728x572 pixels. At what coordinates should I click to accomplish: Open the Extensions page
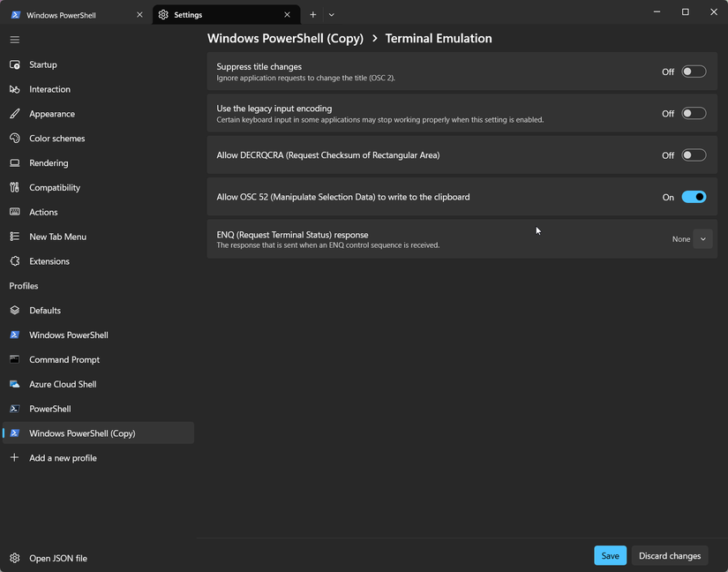[x=98, y=261]
